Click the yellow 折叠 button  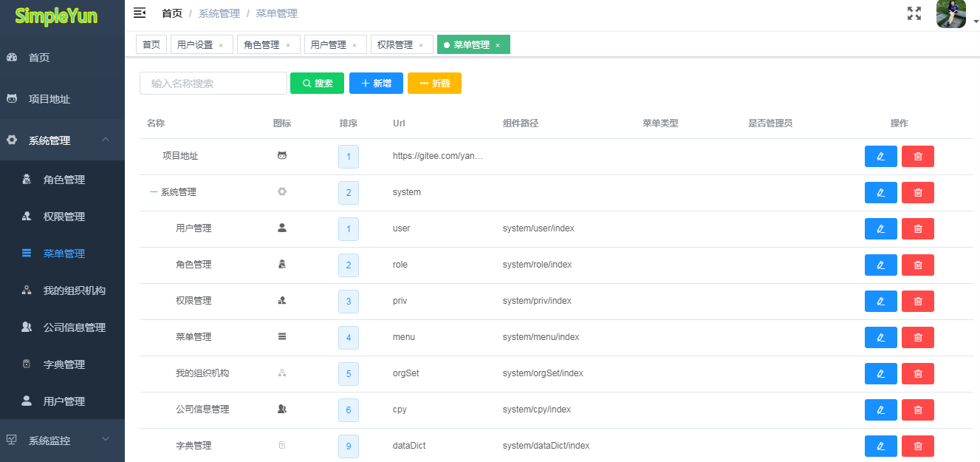434,84
